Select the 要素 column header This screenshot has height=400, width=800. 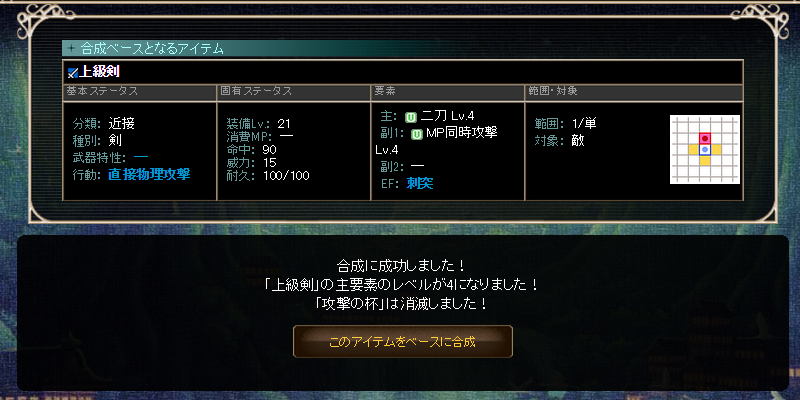447,93
